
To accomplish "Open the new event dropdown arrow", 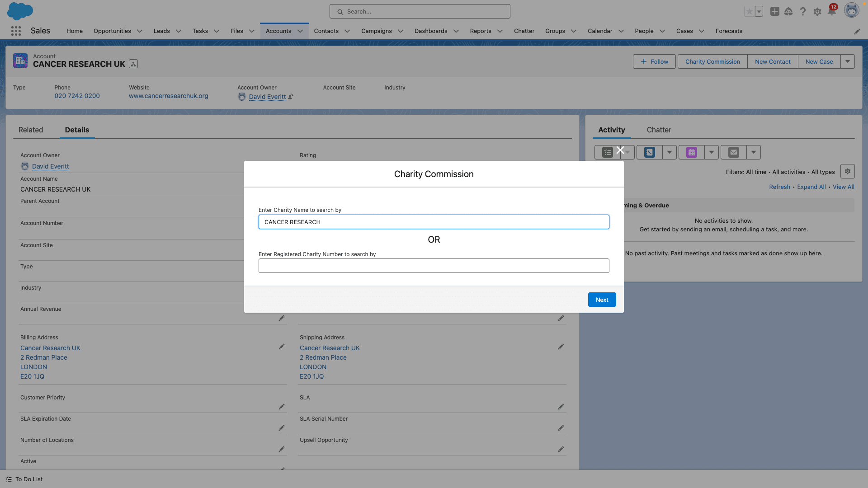I will (x=712, y=152).
